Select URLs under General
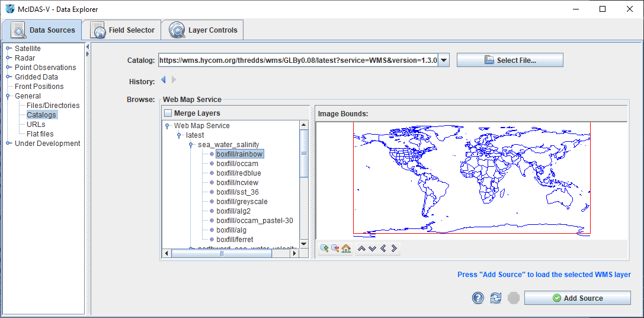 [36, 124]
